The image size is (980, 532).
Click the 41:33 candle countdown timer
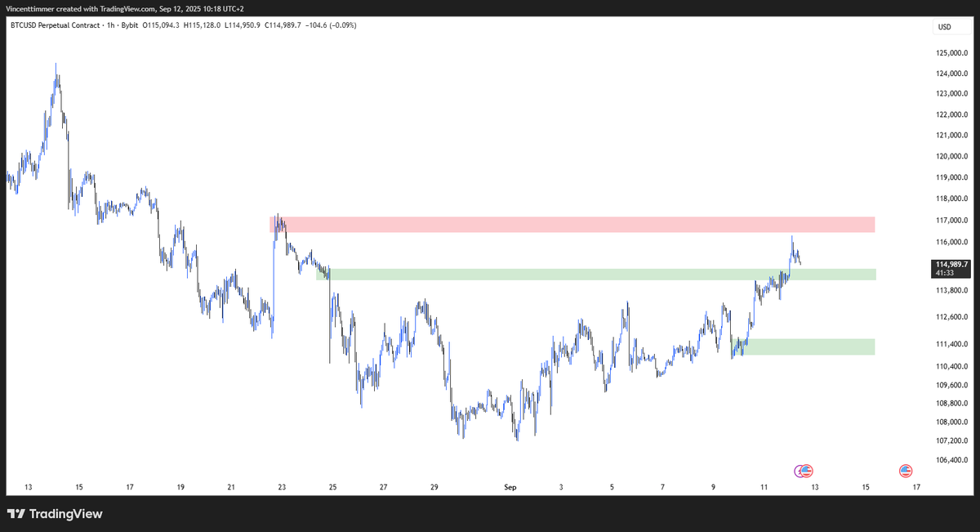click(946, 273)
